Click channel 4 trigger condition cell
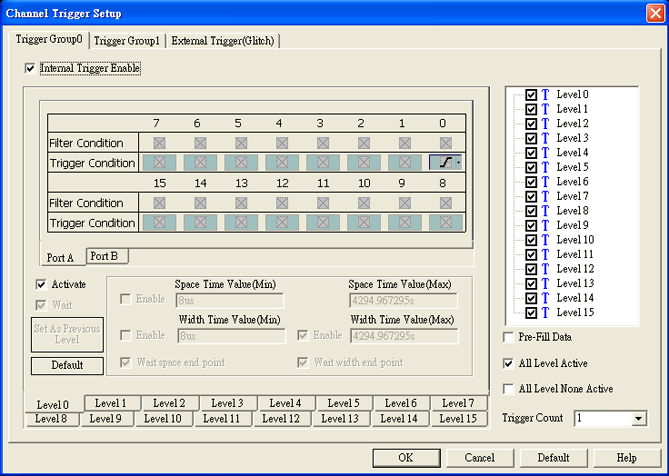The image size is (669, 476). [282, 163]
